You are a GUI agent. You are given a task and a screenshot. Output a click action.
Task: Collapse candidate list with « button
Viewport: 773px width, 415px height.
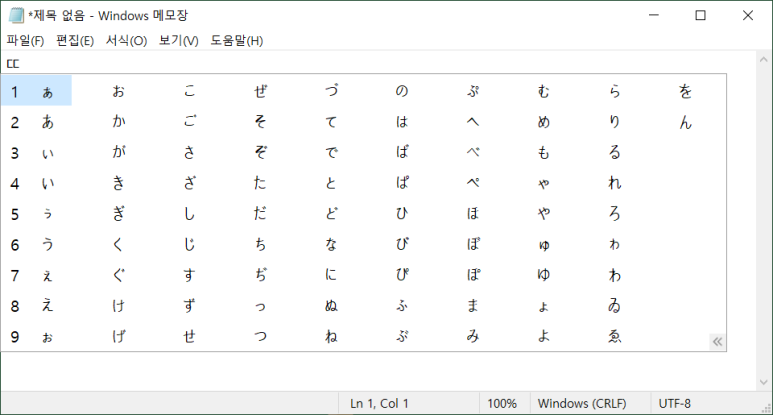[717, 342]
